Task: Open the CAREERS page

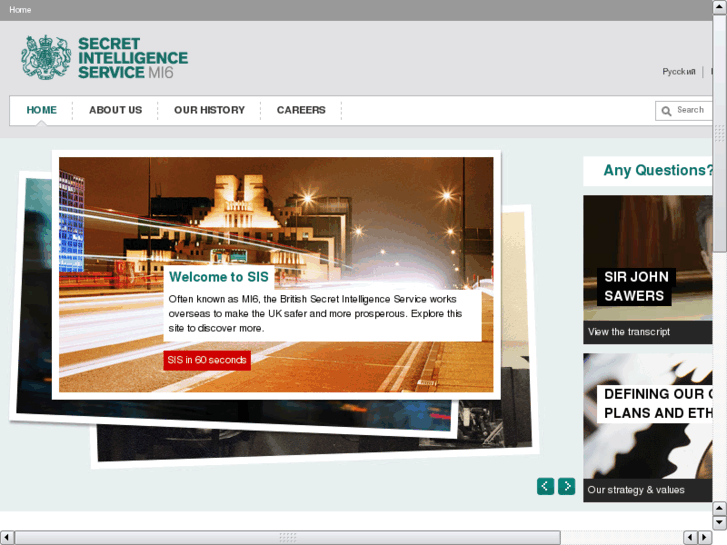Action: click(301, 110)
